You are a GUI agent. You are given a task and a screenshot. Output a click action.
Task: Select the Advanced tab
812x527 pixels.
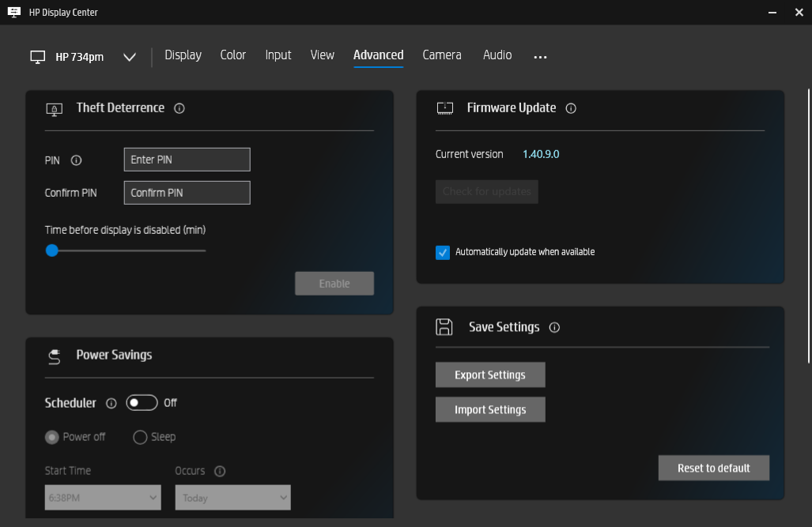pyautogui.click(x=379, y=55)
